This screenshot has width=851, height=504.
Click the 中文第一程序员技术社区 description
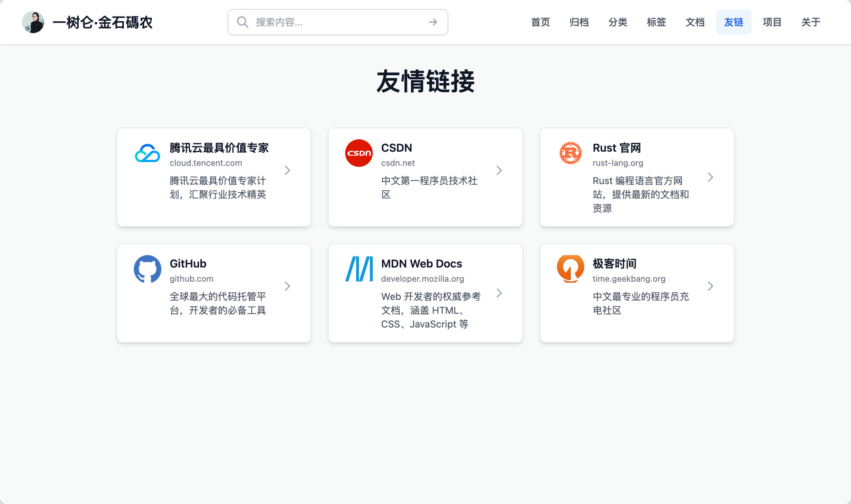click(429, 188)
